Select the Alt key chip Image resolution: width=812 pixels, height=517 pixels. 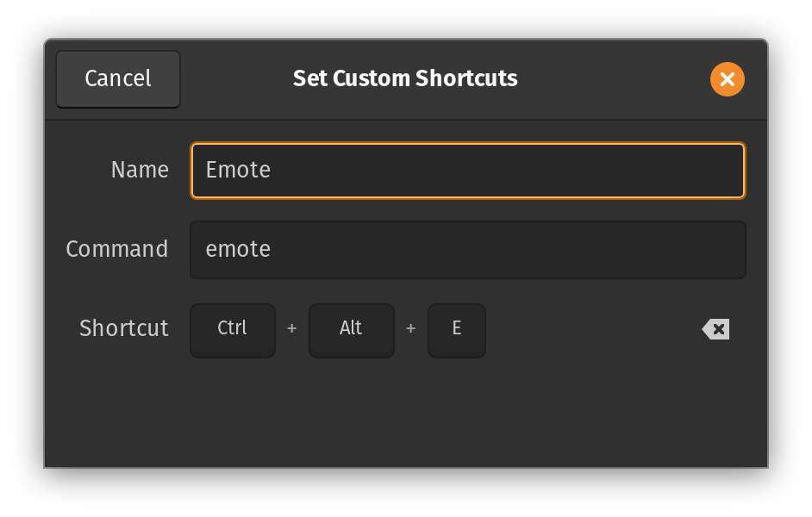click(x=351, y=328)
